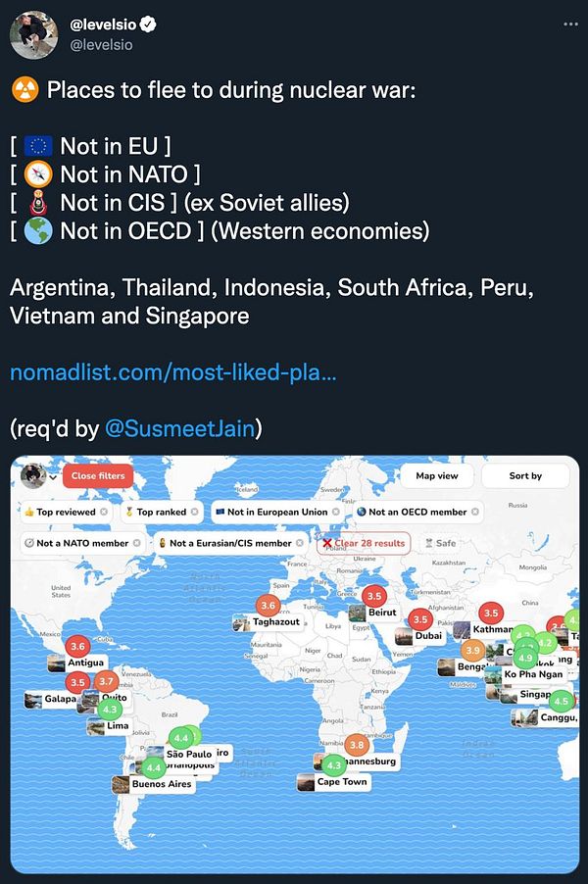
Task: Click the Close filters button
Action: [x=98, y=476]
